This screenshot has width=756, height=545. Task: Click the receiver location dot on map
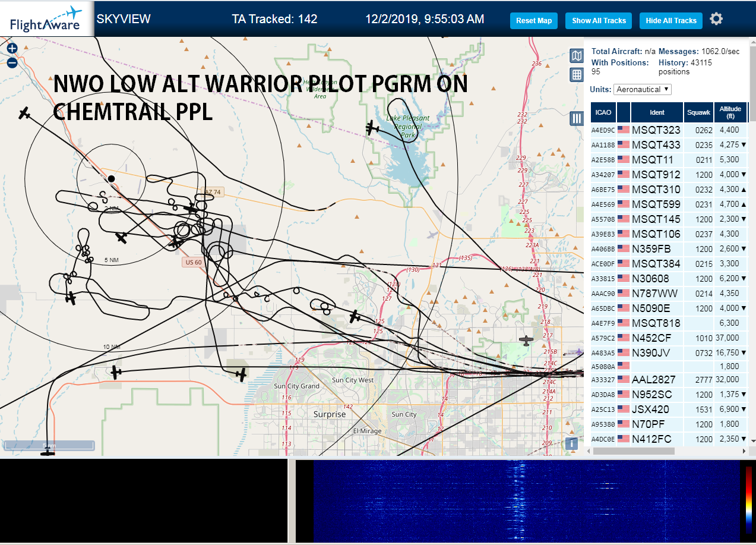click(x=111, y=178)
